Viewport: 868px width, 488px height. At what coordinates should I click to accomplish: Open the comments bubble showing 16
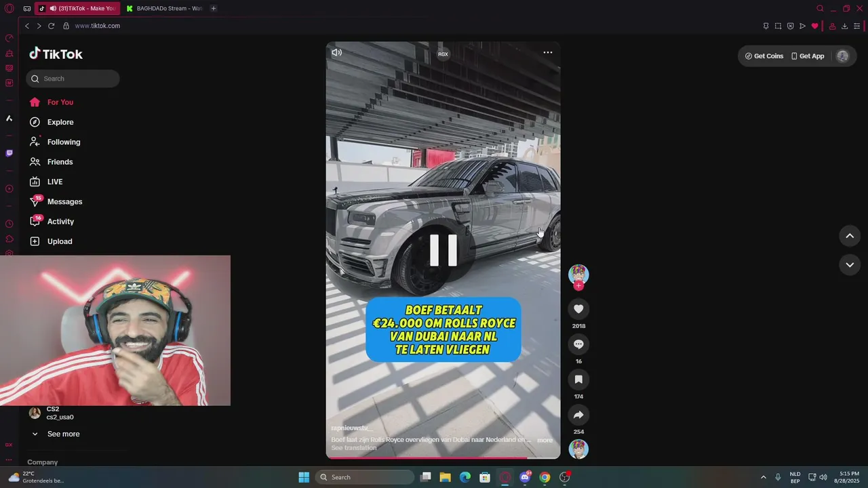point(578,344)
